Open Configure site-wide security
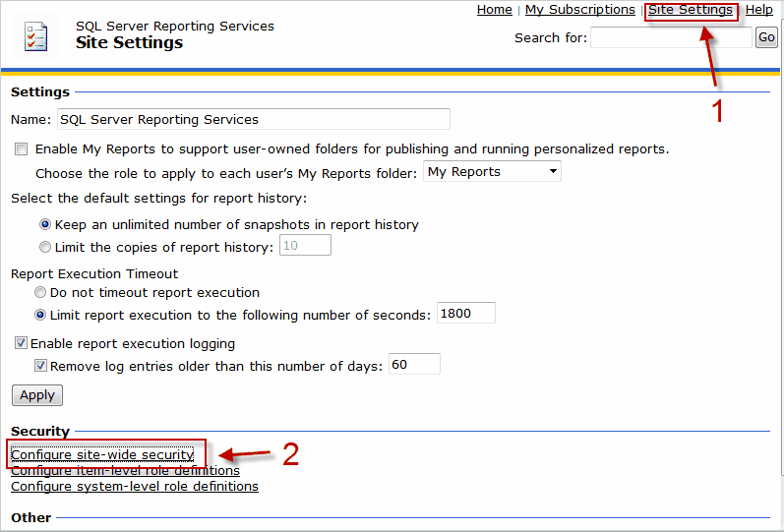Screen dimensions: 784x532 coord(102,454)
